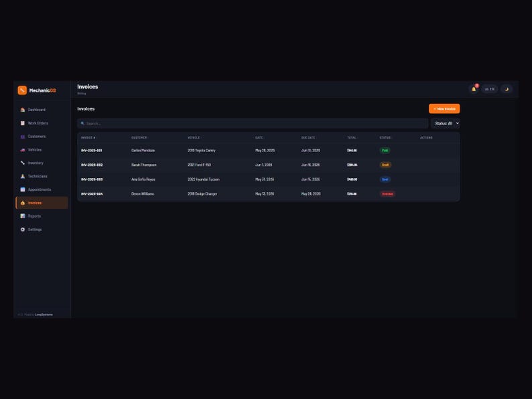Sort by the Total column header
Image resolution: width=532 pixels, height=399 pixels.
[x=352, y=138]
